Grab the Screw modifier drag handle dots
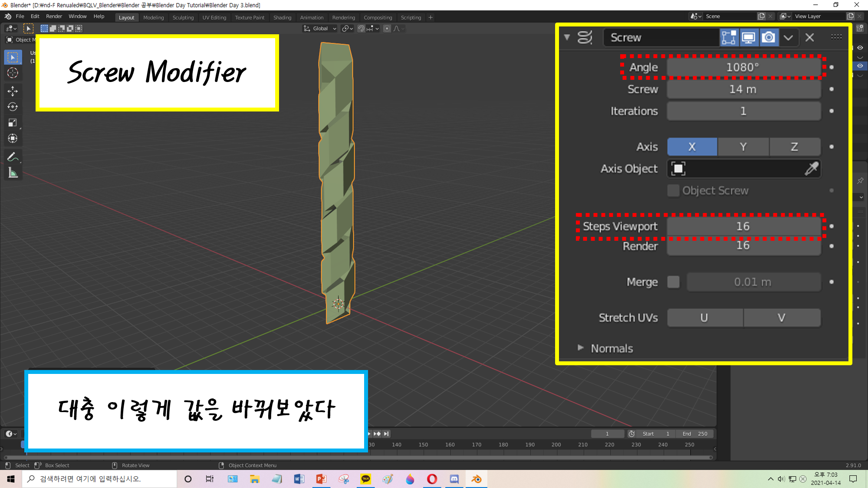Viewport: 868px width, 488px height. [836, 37]
